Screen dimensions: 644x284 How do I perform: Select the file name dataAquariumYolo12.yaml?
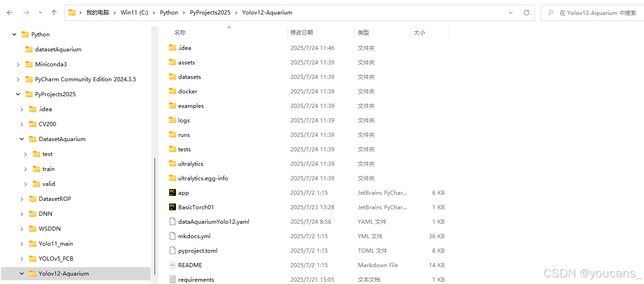tap(214, 221)
